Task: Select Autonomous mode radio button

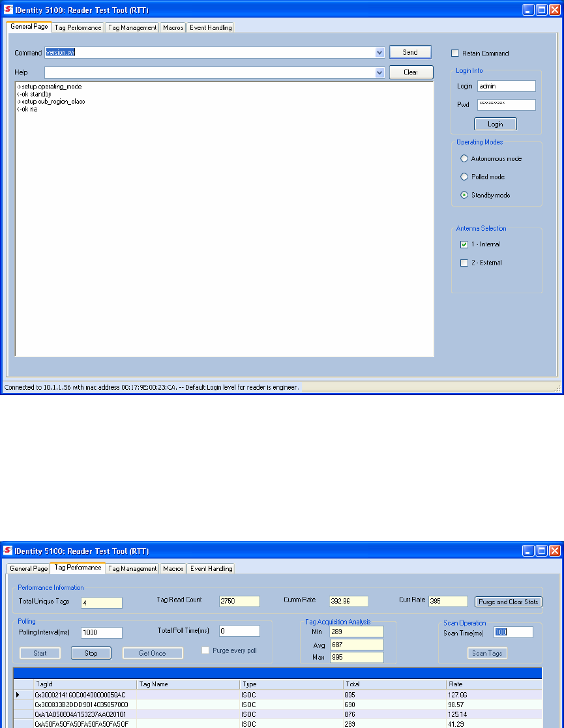Action: 464,158
